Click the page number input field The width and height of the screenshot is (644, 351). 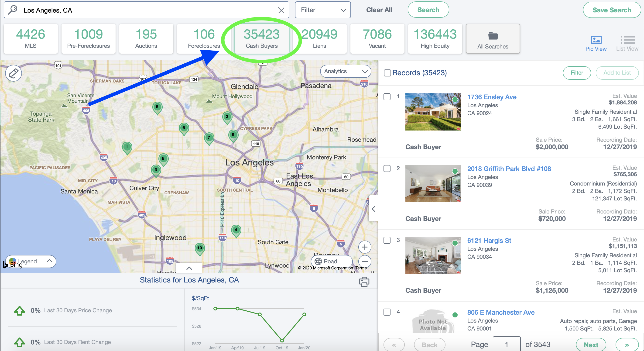point(507,344)
